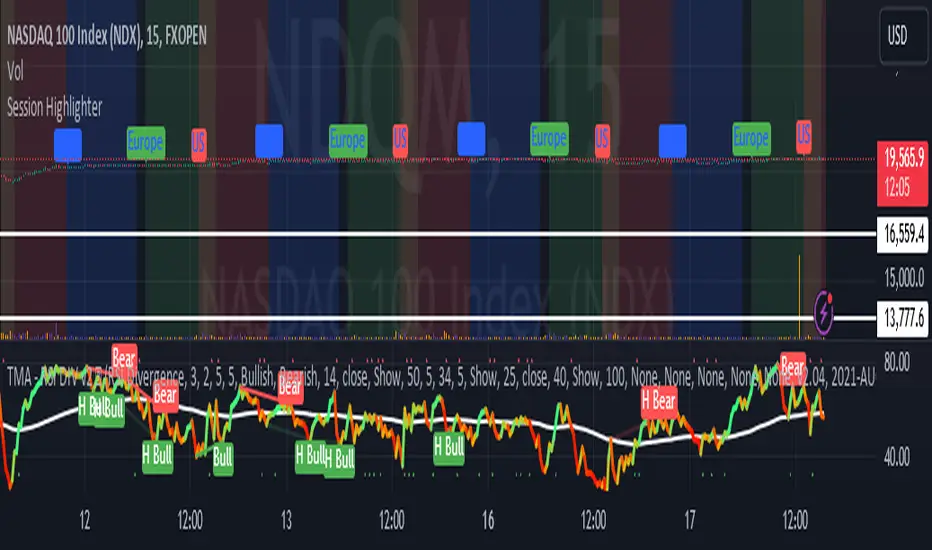Click the NASDAQ 100 Index chart title

(107, 36)
